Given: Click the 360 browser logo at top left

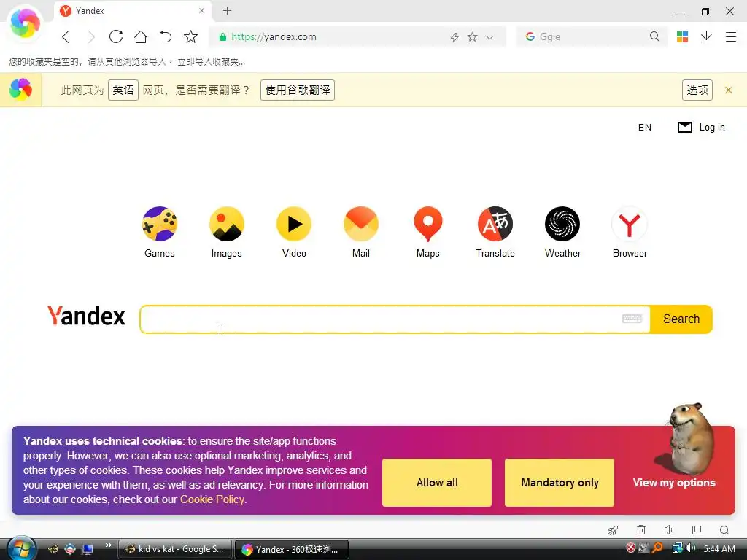Looking at the screenshot, I should pos(25,24).
